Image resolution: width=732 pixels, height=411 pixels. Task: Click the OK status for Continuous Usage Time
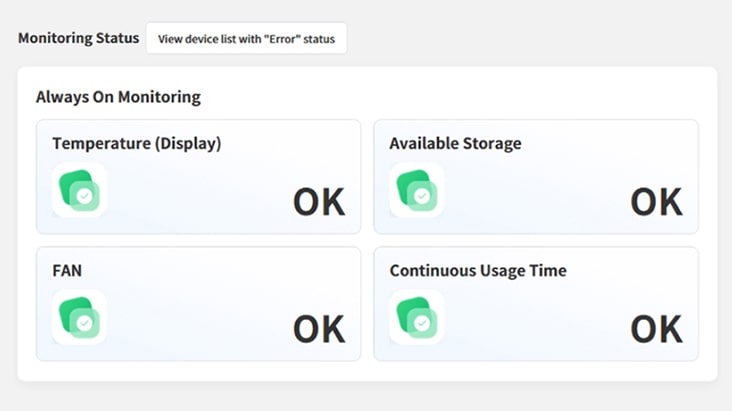656,329
